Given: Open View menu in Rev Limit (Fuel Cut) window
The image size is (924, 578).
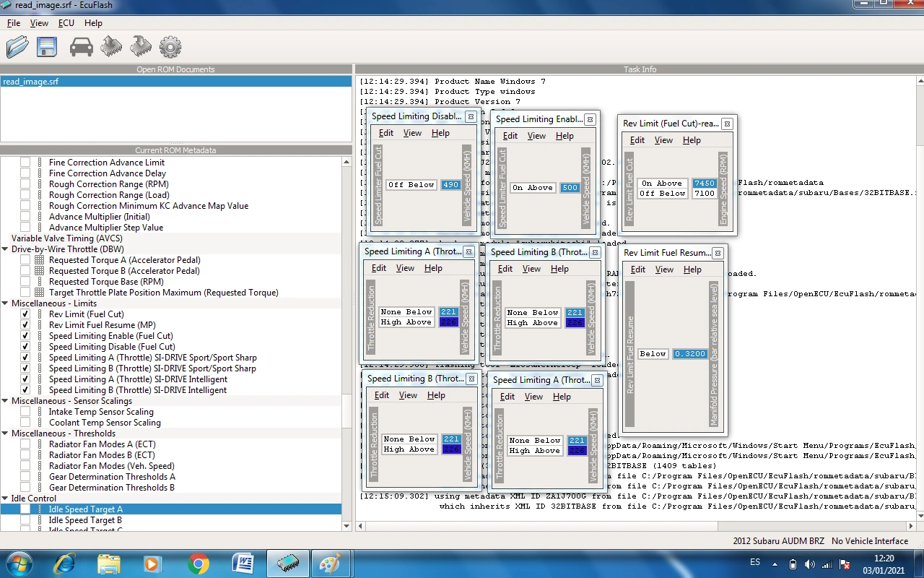Looking at the screenshot, I should coord(663,140).
